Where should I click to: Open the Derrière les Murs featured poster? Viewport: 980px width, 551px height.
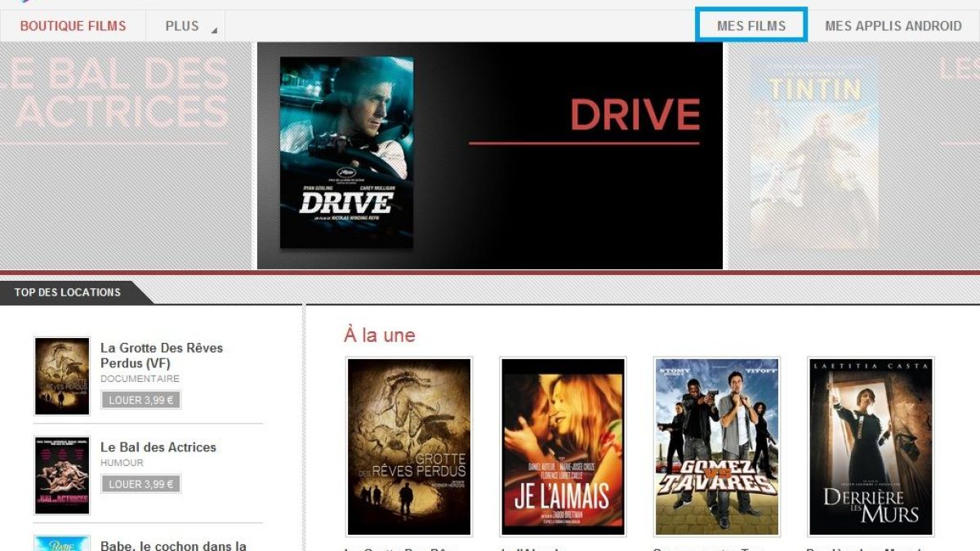pos(871,447)
